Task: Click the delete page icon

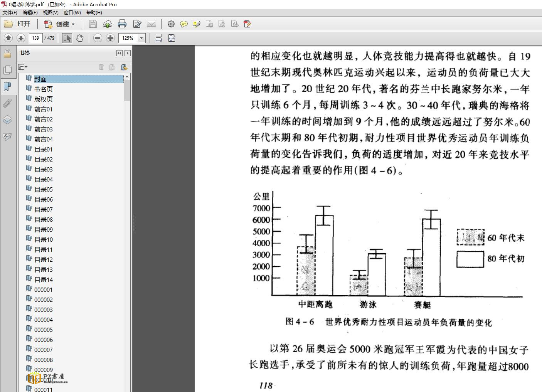Action: (209, 24)
